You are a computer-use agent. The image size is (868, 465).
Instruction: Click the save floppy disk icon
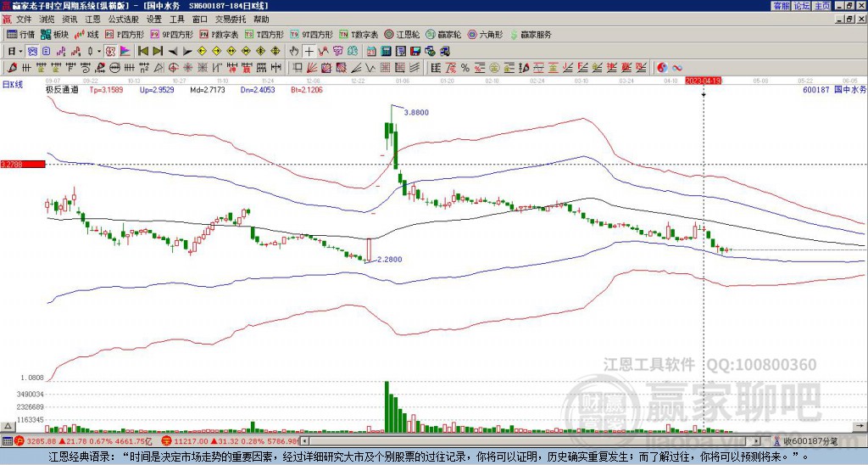pyautogui.click(x=415, y=52)
